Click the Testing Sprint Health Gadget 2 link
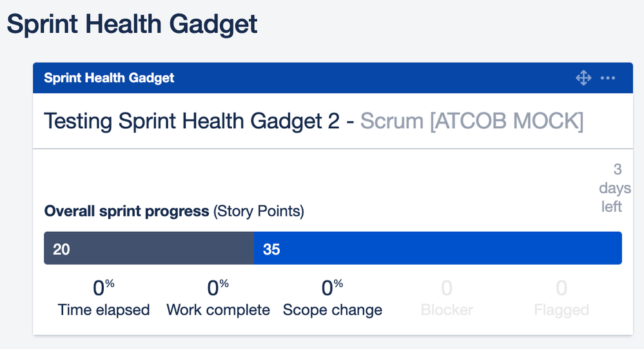Screen dimensions: 644x349 192,121
